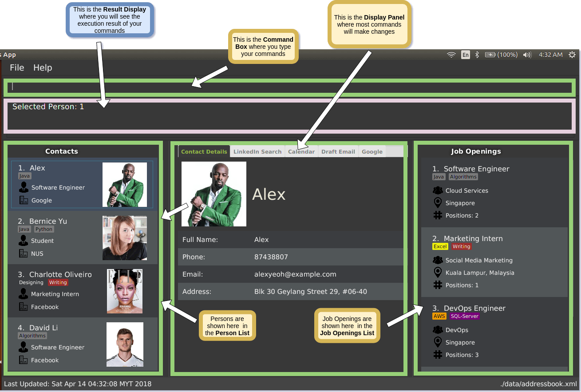Switch to the Contact Details tab

[204, 151]
